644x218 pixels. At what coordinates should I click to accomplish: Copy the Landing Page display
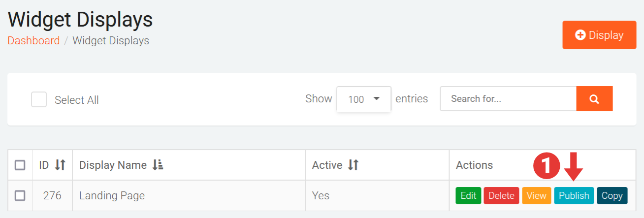click(612, 195)
